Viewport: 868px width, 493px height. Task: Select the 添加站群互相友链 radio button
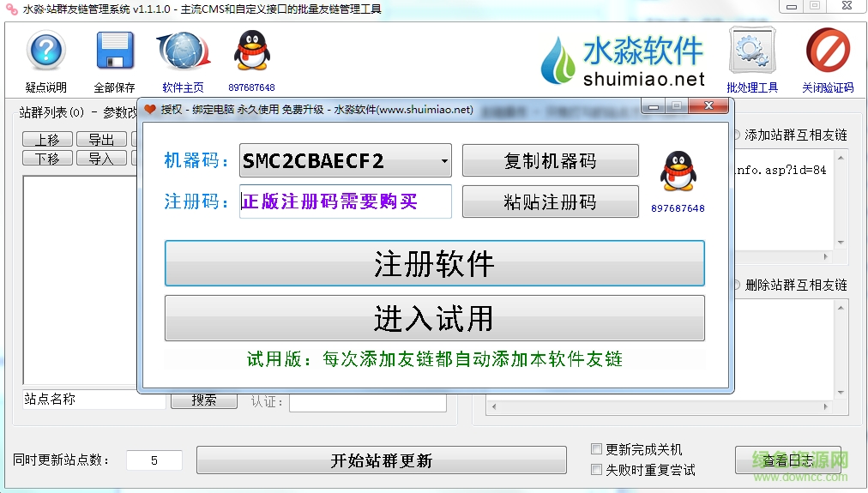point(737,135)
